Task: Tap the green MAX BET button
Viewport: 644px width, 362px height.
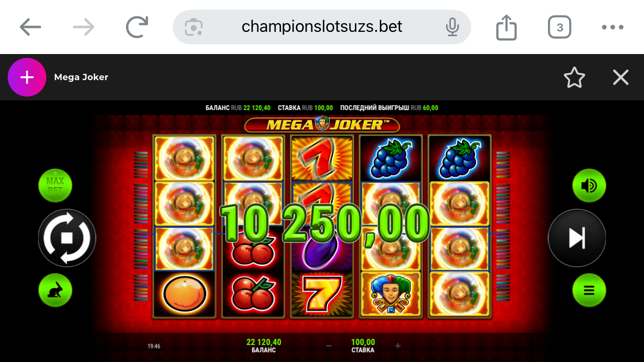Action: (x=56, y=186)
